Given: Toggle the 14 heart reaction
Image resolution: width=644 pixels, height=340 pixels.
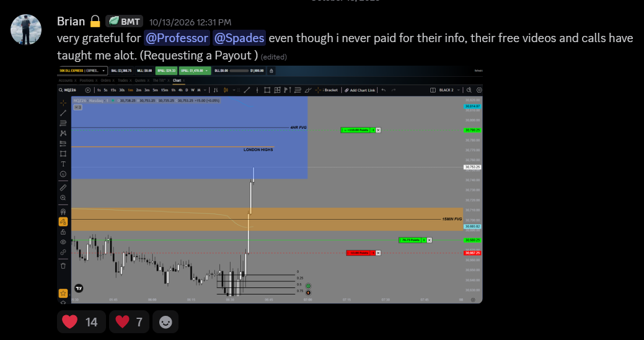Looking at the screenshot, I should 81,322.
